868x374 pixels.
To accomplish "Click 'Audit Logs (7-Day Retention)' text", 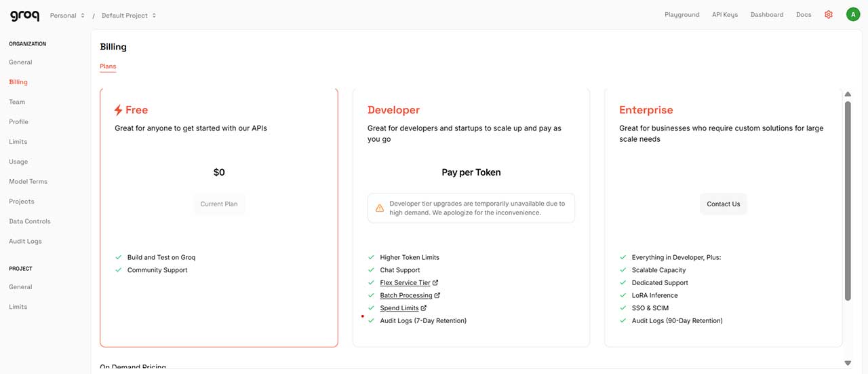I will coord(423,321).
